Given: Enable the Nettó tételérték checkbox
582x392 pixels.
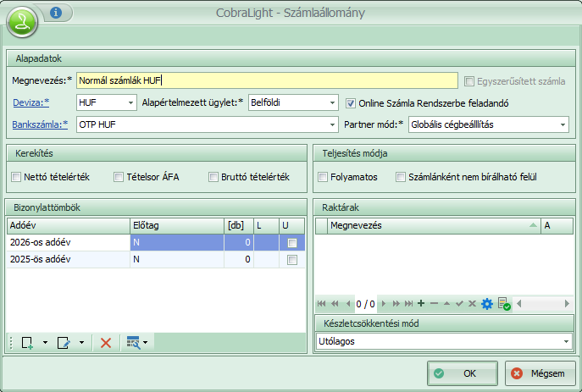Looking at the screenshot, I should click(x=17, y=177).
